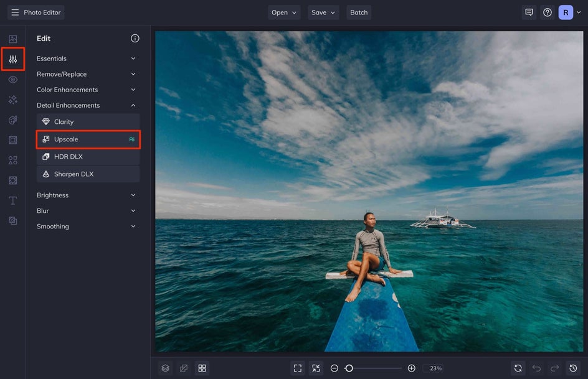
Task: Open the account dropdown chevron
Action: 579,12
